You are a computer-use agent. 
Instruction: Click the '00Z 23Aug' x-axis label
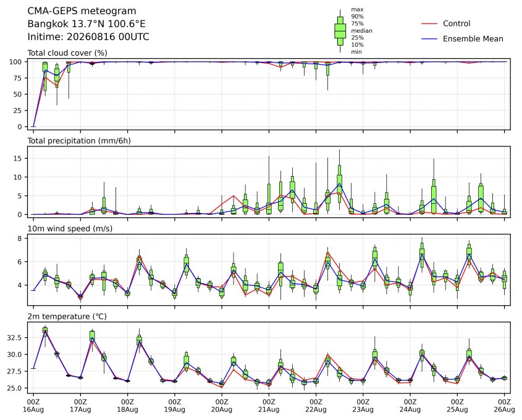[363, 406]
